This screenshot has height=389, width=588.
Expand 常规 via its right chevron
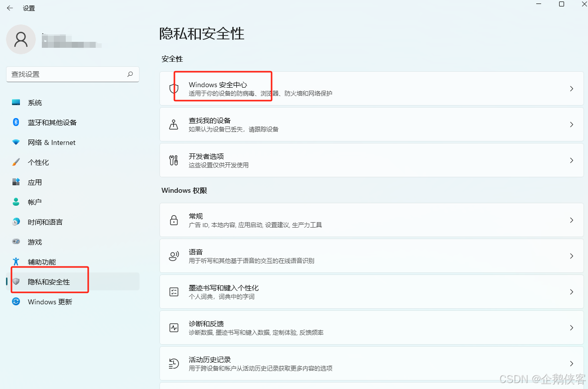pyautogui.click(x=572, y=220)
